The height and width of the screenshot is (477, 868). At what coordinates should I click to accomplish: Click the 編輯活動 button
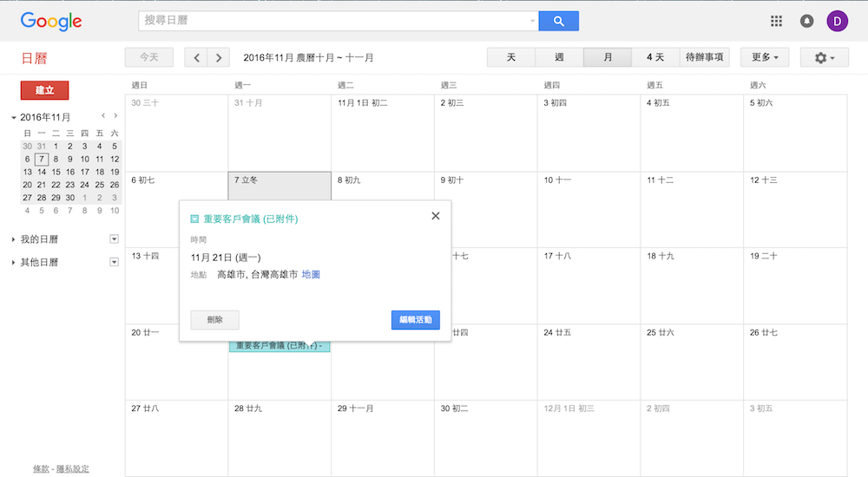415,320
